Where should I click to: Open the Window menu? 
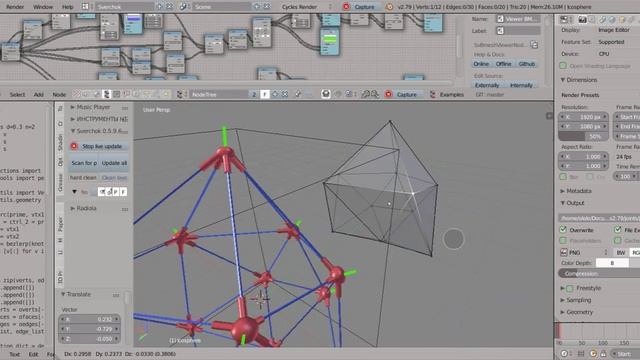(x=42, y=7)
